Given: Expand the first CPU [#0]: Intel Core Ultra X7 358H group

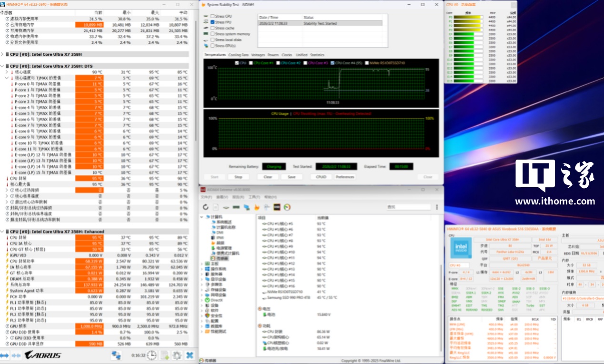Looking at the screenshot, I should pos(2,54).
